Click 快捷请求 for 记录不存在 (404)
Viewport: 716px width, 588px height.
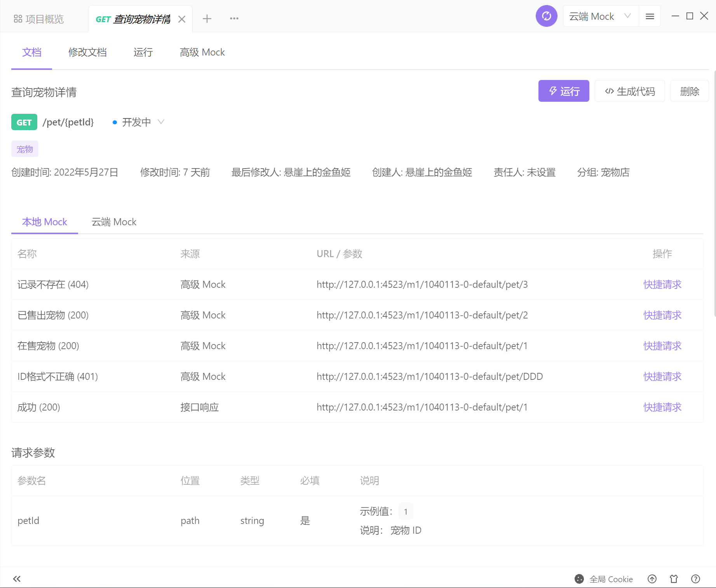coord(662,284)
